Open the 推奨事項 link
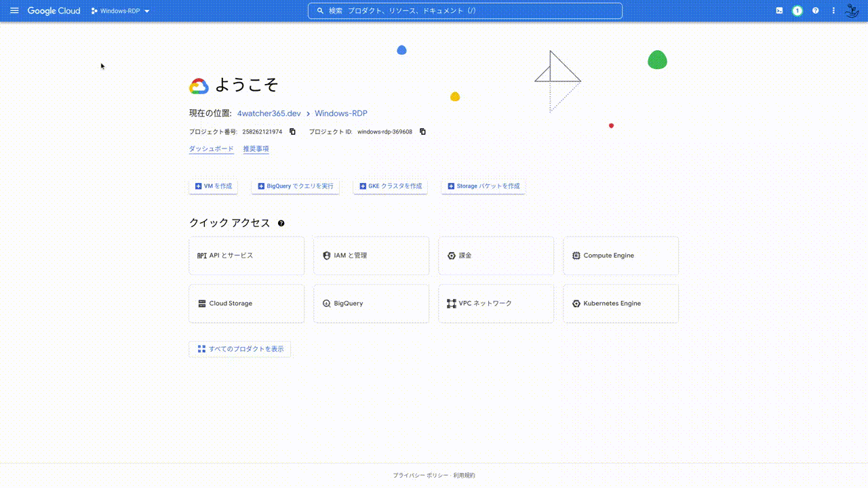 click(256, 149)
